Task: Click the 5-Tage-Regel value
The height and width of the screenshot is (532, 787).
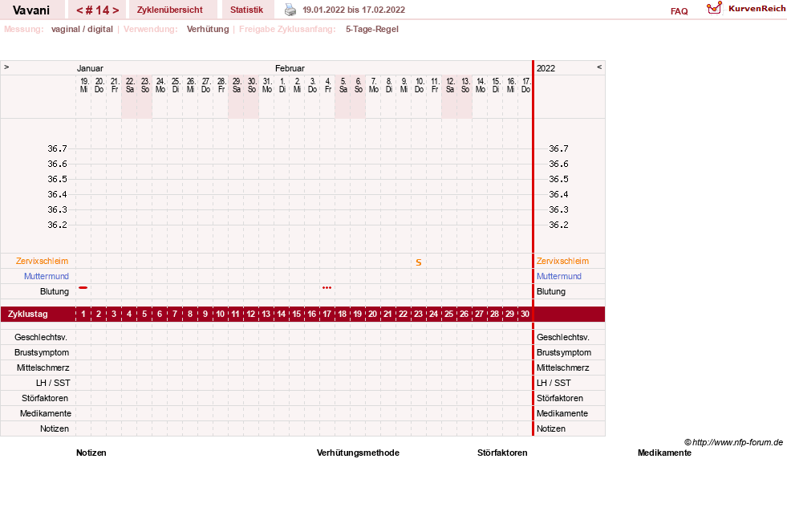Action: tap(372, 29)
